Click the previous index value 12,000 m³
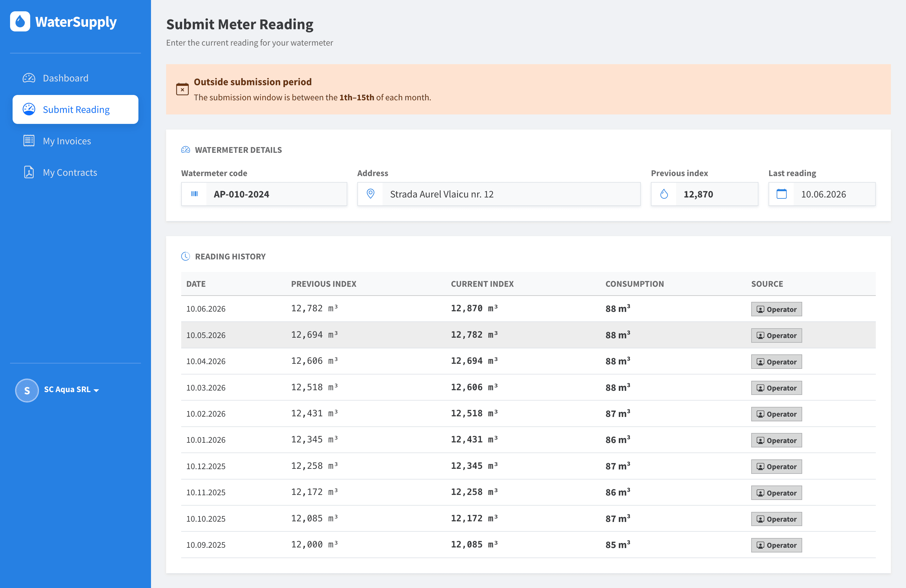Screen dimensions: 906x588 click(x=315, y=545)
